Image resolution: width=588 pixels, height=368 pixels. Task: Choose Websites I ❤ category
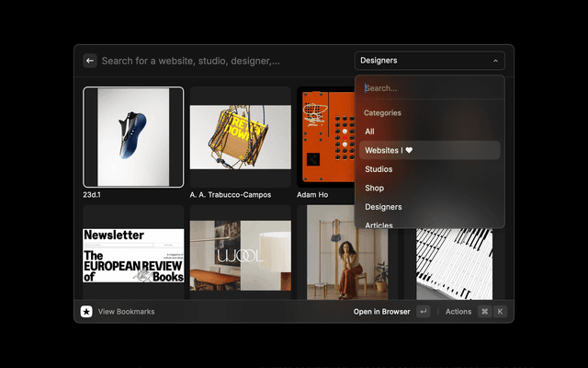[389, 150]
